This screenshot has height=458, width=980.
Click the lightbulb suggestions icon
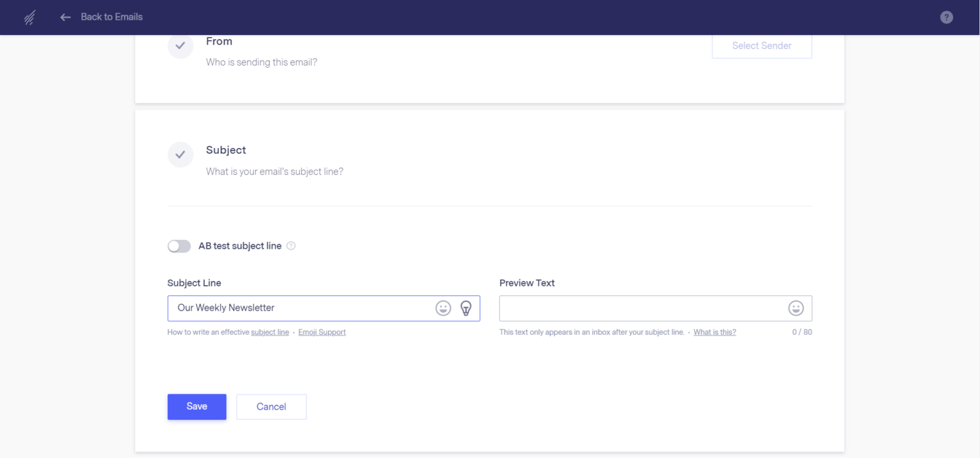[x=466, y=308]
